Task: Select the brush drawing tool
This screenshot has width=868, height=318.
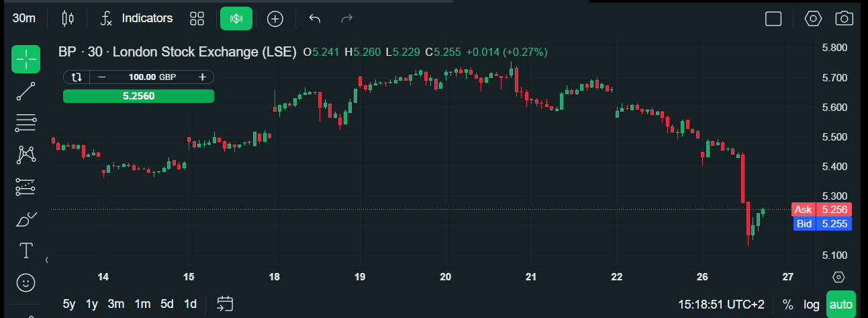Action: click(26, 218)
